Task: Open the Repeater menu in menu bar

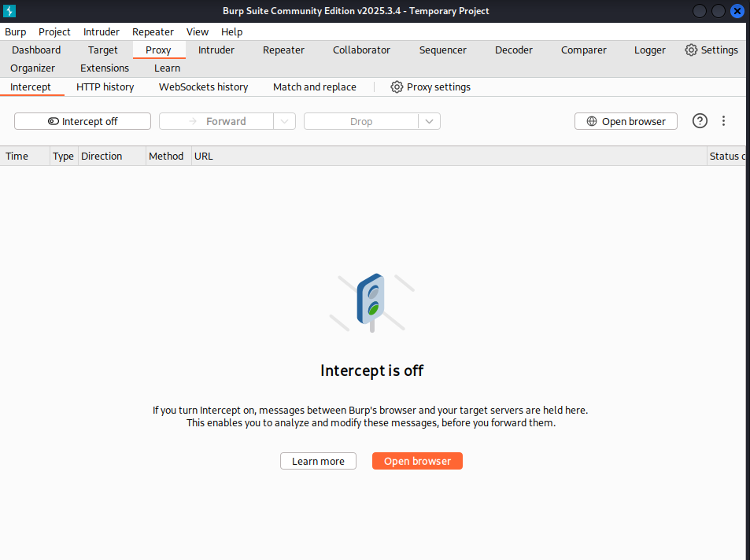Action: (x=153, y=32)
